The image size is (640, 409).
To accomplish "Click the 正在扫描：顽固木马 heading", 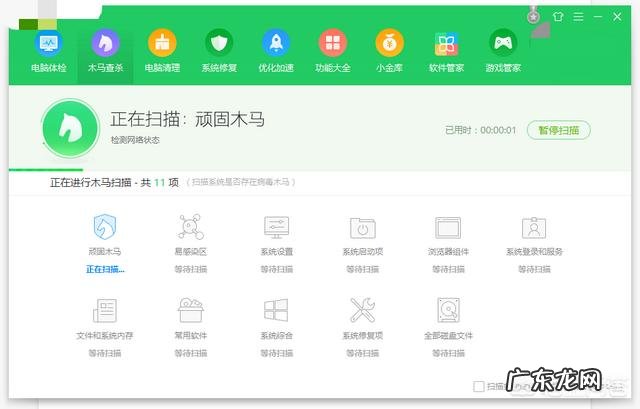I will [x=187, y=119].
